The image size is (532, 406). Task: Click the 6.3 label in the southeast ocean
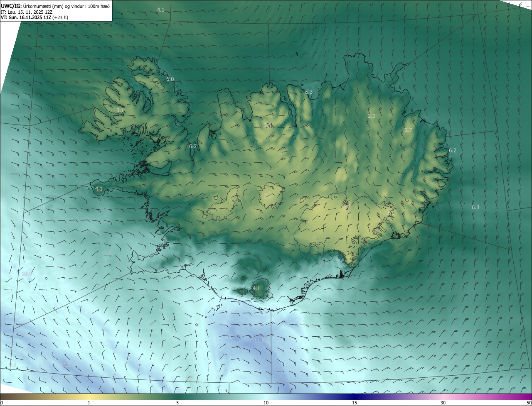coord(475,207)
